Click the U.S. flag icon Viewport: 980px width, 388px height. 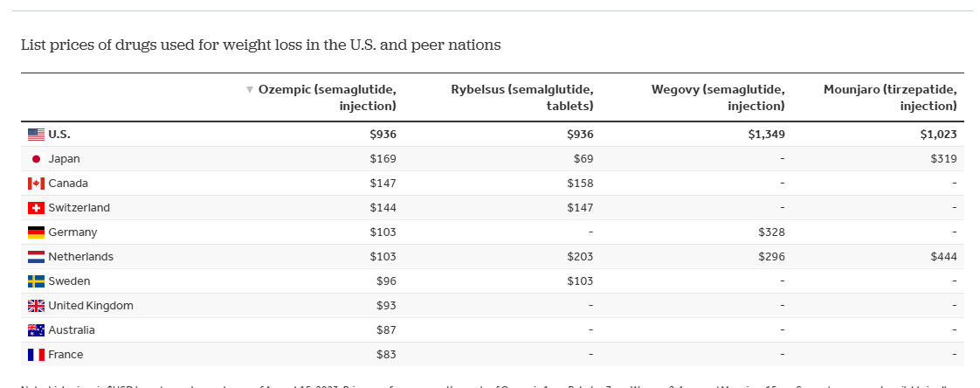coord(36,135)
